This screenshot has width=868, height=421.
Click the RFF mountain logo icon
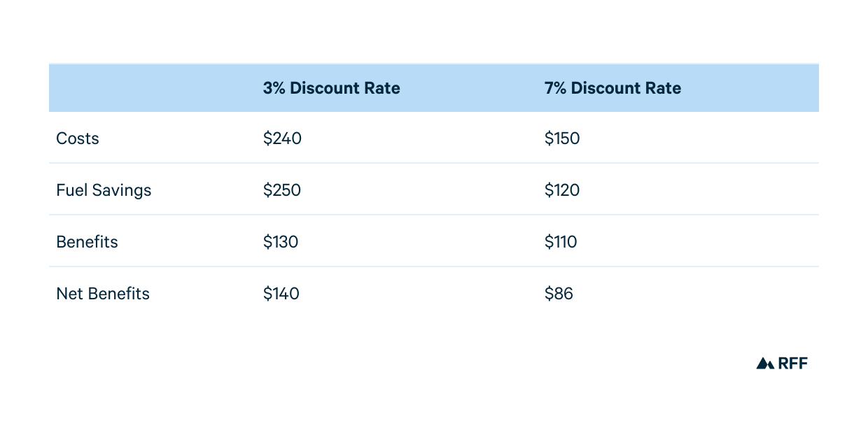click(763, 363)
